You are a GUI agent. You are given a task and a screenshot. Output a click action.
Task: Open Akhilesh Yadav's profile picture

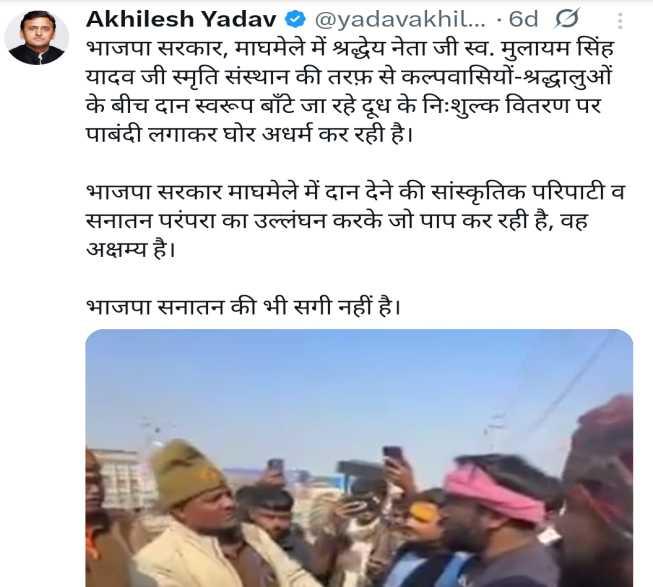(x=36, y=37)
